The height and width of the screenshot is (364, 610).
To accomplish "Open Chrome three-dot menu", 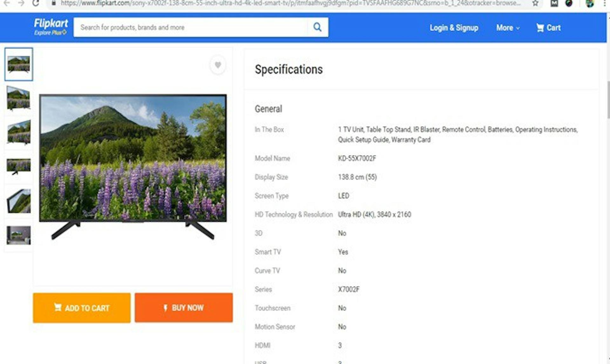I will point(604,3).
